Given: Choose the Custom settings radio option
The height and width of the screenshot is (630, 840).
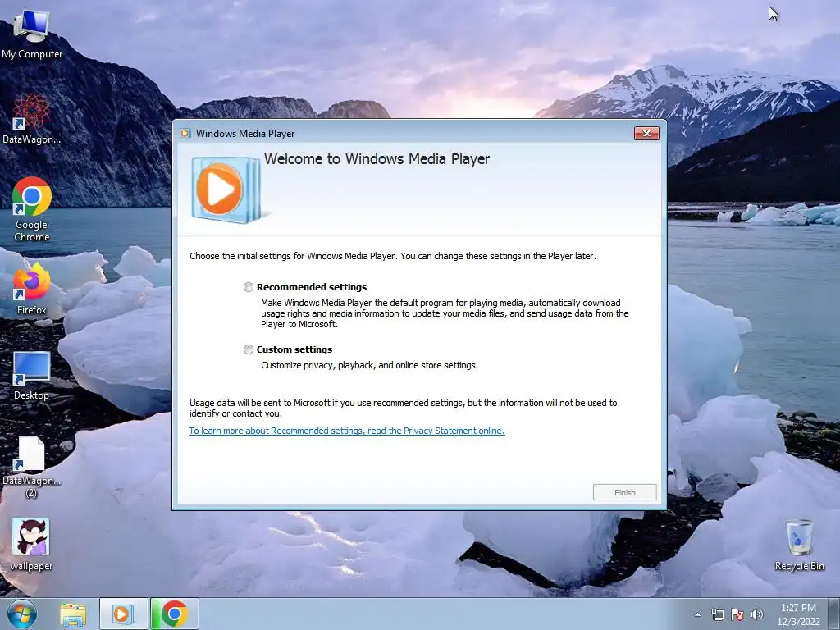Looking at the screenshot, I should 248,349.
